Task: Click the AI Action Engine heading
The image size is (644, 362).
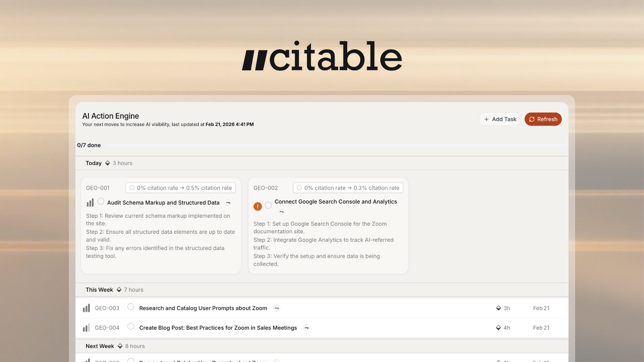Action: (x=111, y=116)
